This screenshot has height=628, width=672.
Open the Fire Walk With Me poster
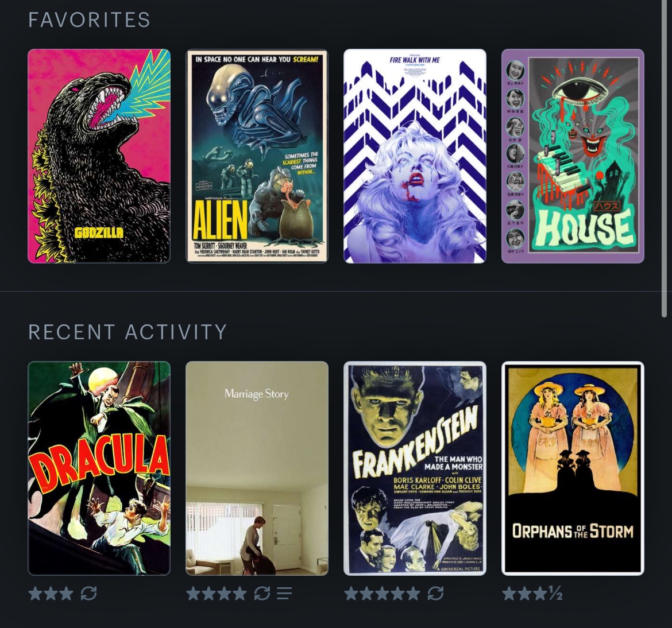[415, 156]
